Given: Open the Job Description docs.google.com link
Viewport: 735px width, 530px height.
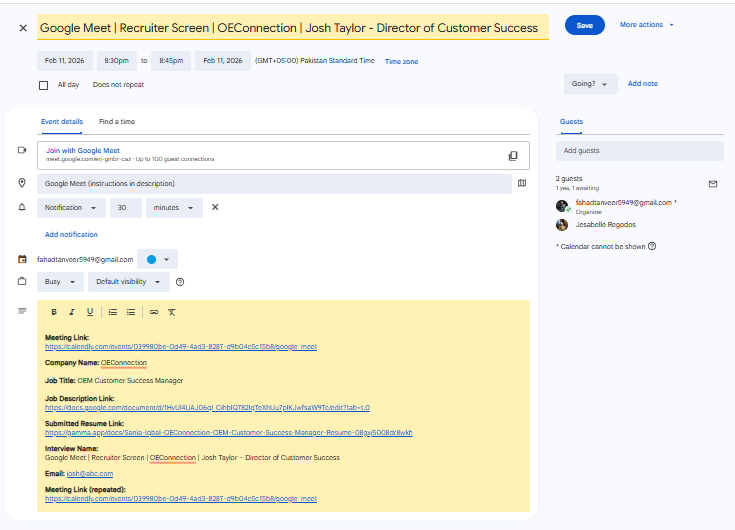Looking at the screenshot, I should click(207, 408).
